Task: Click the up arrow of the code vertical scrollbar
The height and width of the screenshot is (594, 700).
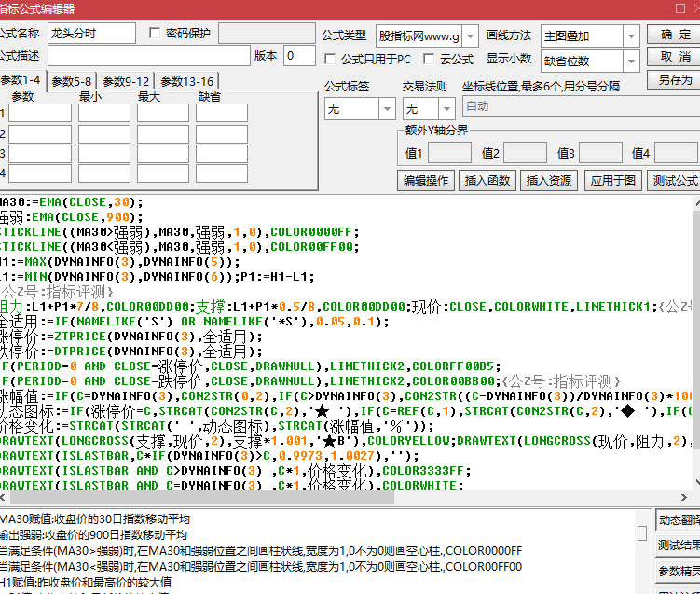Action: coord(697,203)
